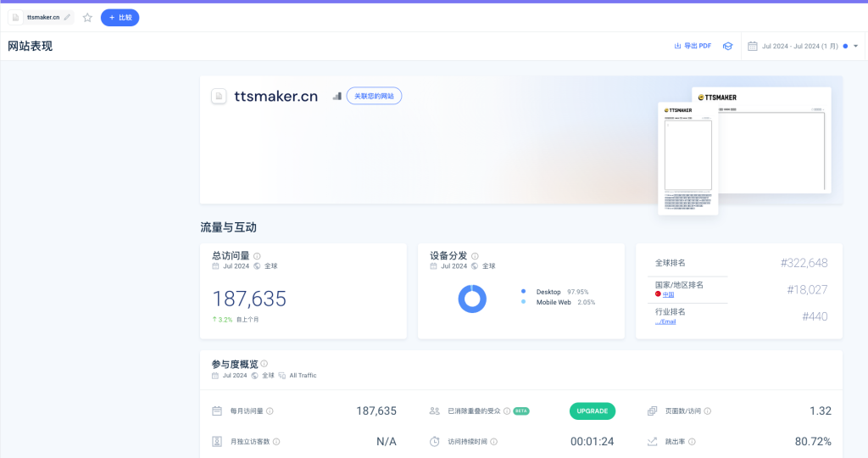Click the Desktop legend color dot

[523, 291]
